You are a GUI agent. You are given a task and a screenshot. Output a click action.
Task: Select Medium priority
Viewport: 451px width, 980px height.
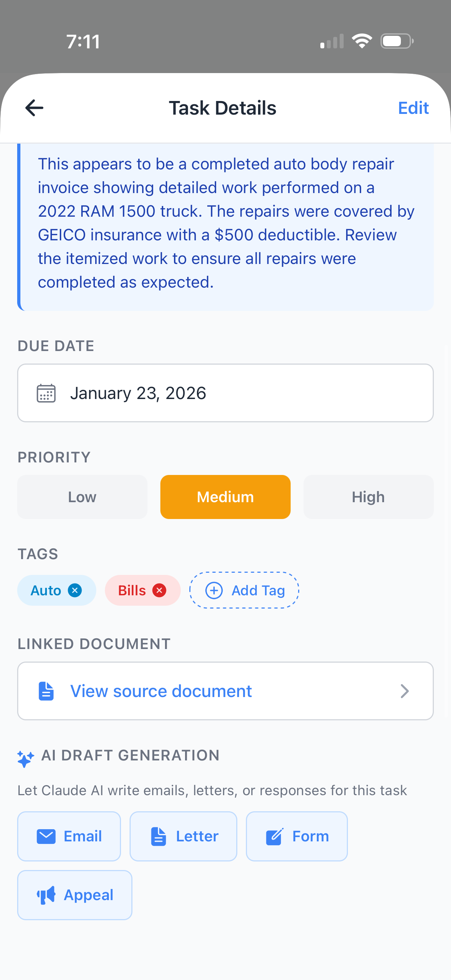pos(225,497)
